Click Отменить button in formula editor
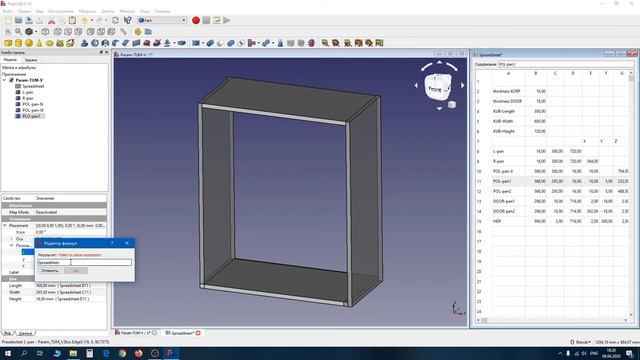This screenshot has width=640, height=360. click(50, 271)
